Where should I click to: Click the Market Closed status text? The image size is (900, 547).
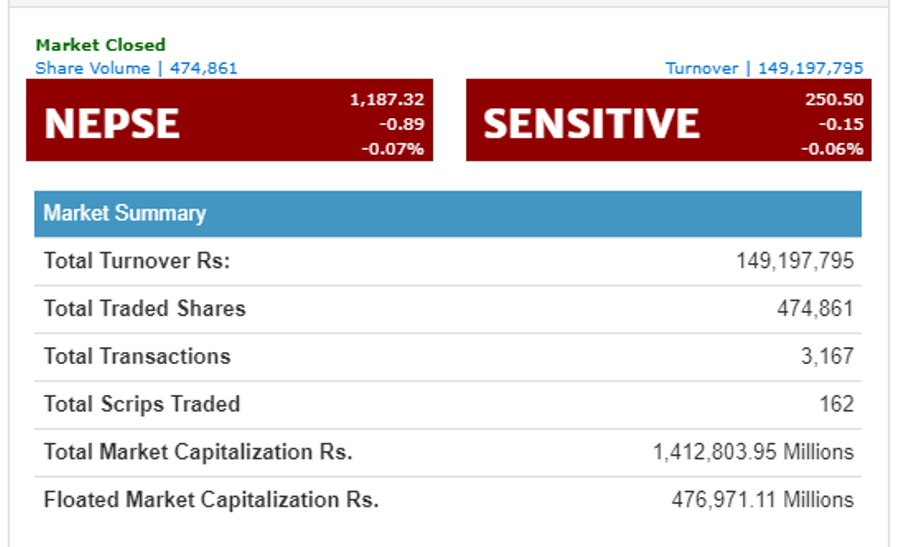coord(100,45)
